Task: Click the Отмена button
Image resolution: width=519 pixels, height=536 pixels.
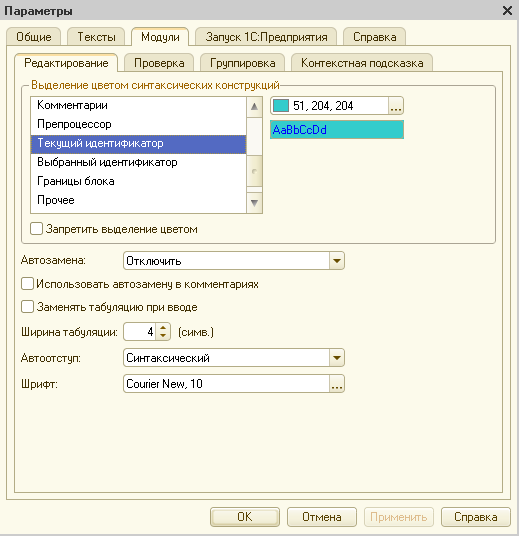Action: (x=321, y=517)
